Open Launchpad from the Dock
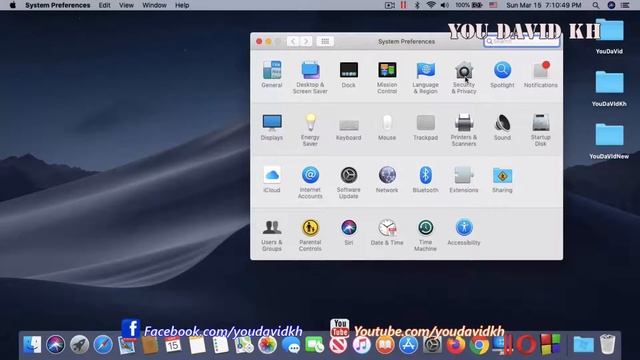This screenshot has width=640, height=360. pos(79,345)
